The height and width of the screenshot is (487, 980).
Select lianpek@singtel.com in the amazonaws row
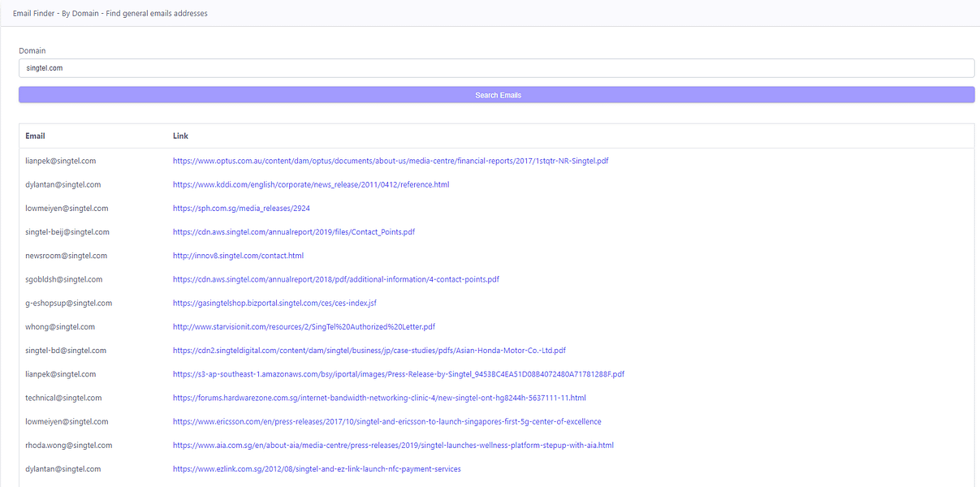tap(61, 374)
